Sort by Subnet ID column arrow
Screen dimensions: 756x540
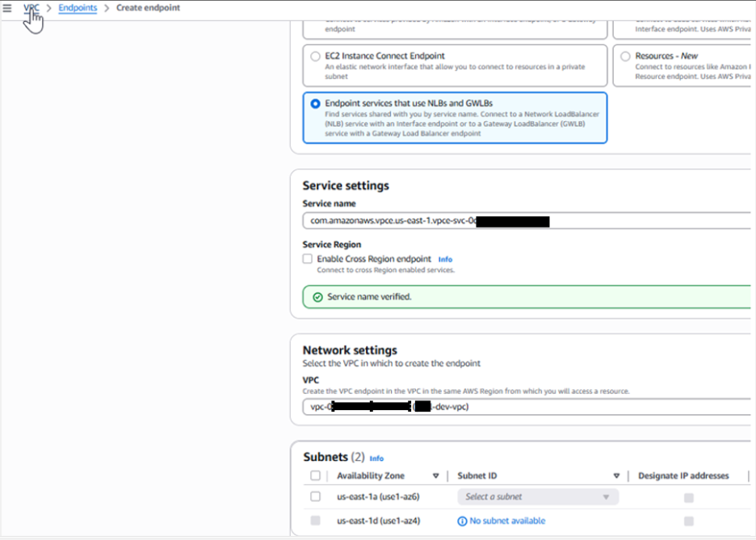pos(616,476)
